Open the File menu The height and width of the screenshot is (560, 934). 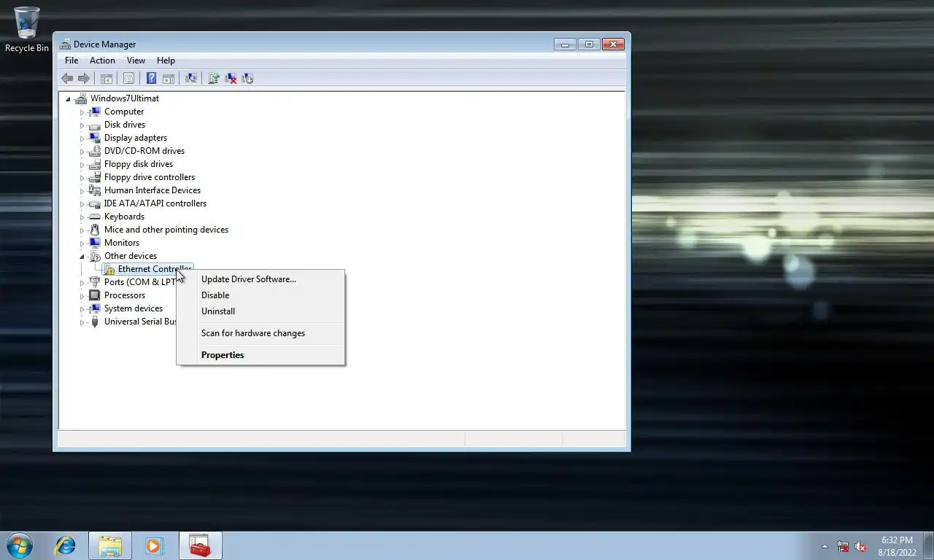[x=72, y=61]
